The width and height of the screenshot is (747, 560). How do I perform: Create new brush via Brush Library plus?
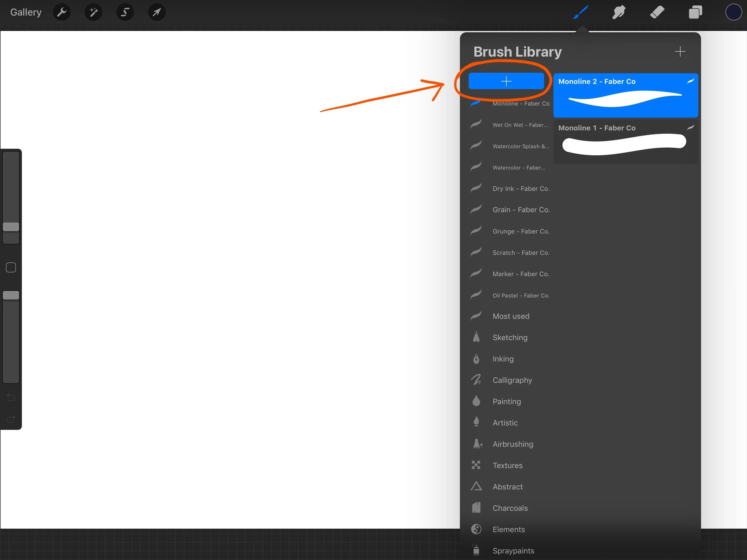680,52
